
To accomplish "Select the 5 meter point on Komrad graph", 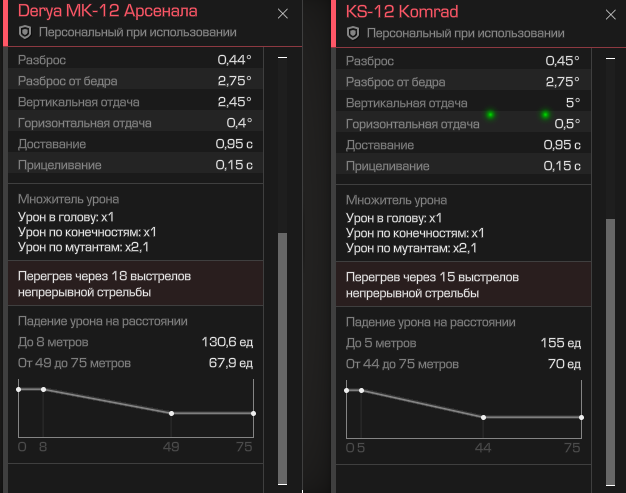I will click(x=361, y=390).
